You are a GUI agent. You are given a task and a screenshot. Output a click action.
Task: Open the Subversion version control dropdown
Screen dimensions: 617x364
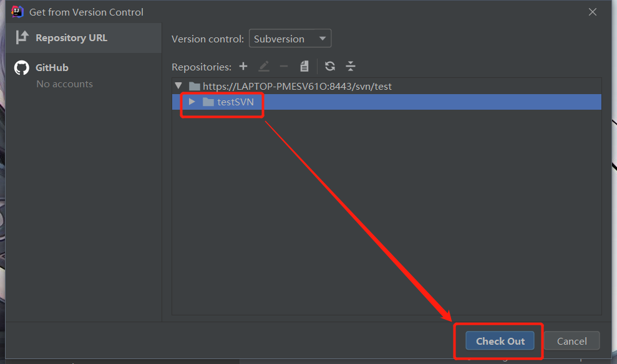point(290,39)
